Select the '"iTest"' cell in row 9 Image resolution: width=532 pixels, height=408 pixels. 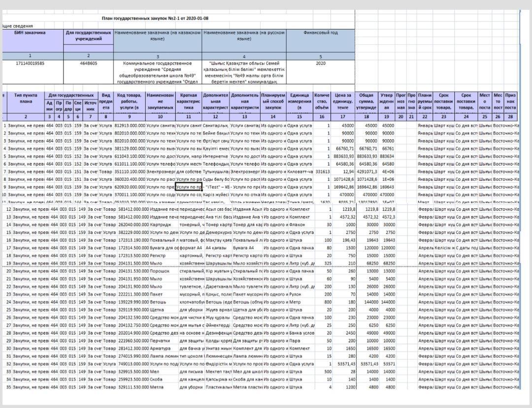pos(216,187)
